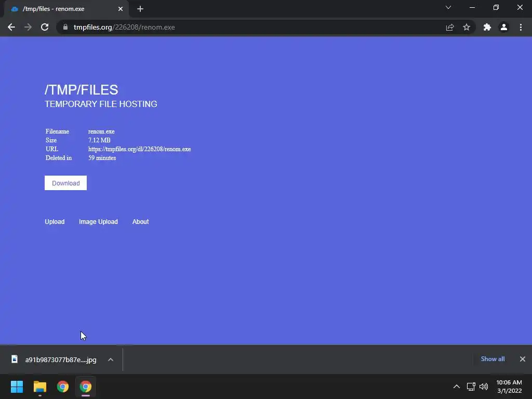Open the Image Upload link

coord(98,221)
